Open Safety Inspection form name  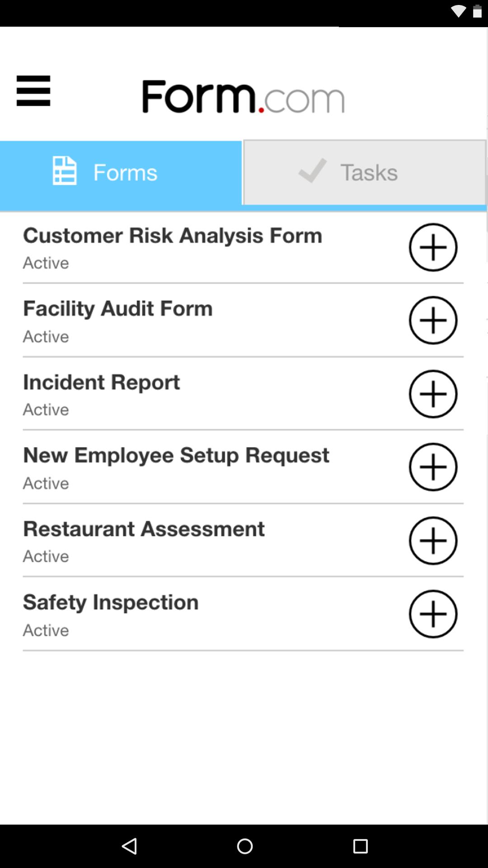[x=111, y=602]
